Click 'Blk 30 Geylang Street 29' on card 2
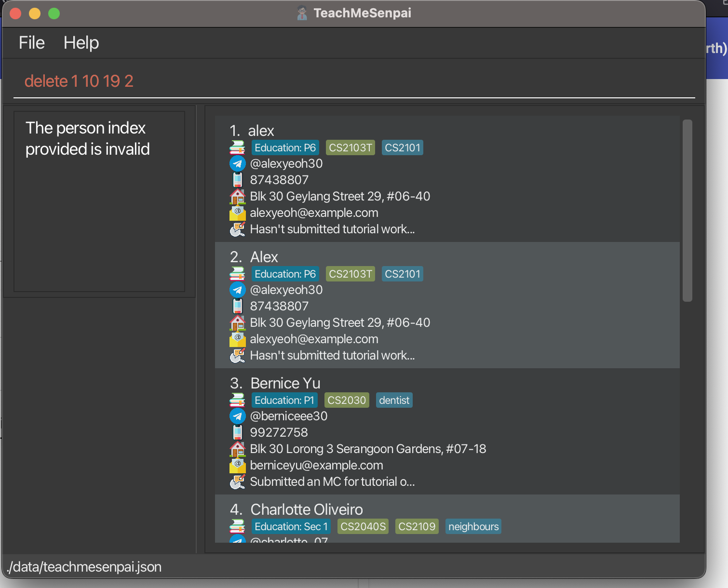Image resolution: width=728 pixels, height=588 pixels. click(x=340, y=322)
